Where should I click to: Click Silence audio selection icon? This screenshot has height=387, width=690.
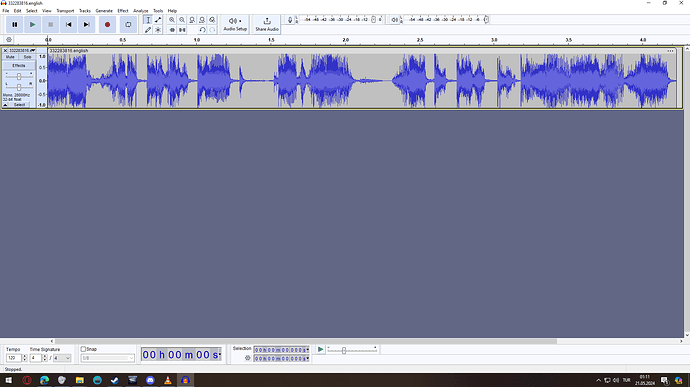point(182,29)
